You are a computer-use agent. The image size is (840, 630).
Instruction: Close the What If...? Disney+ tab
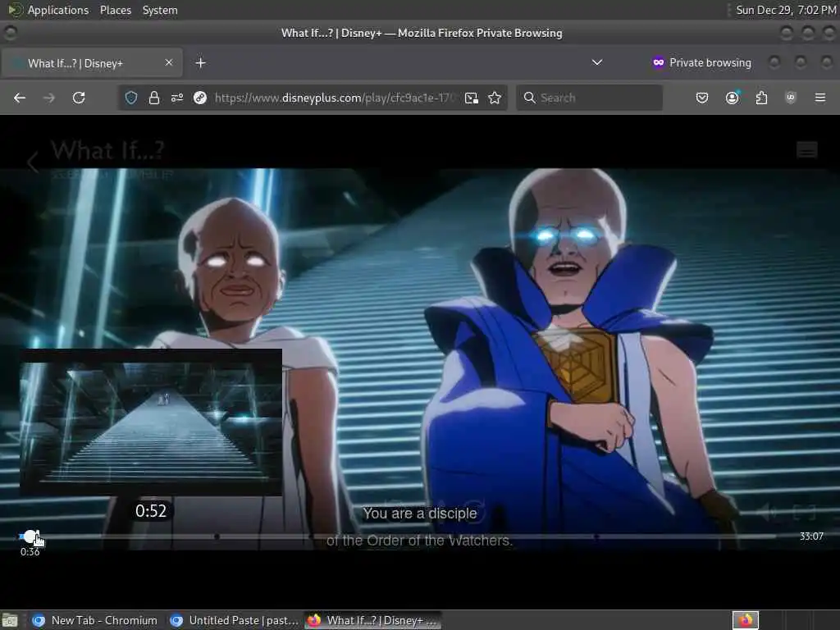[x=169, y=62]
